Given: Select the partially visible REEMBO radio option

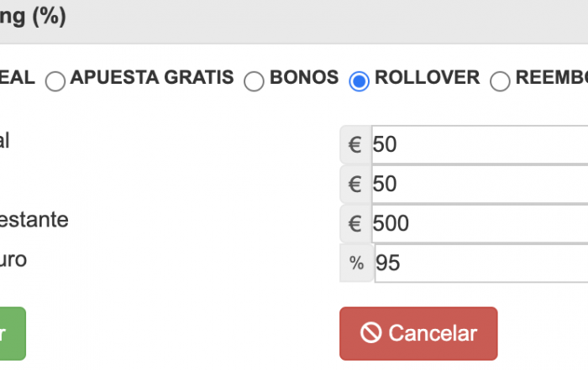Looking at the screenshot, I should point(500,81).
